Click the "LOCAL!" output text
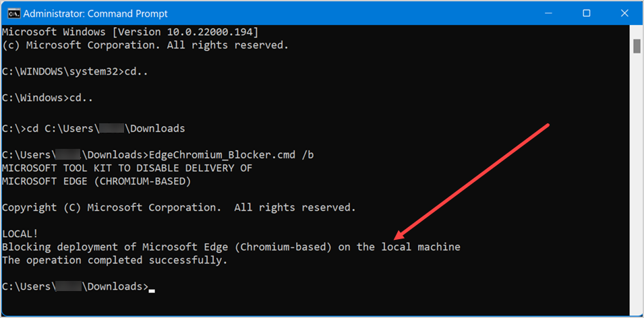Screen dimensions: 644x318 pos(20,234)
